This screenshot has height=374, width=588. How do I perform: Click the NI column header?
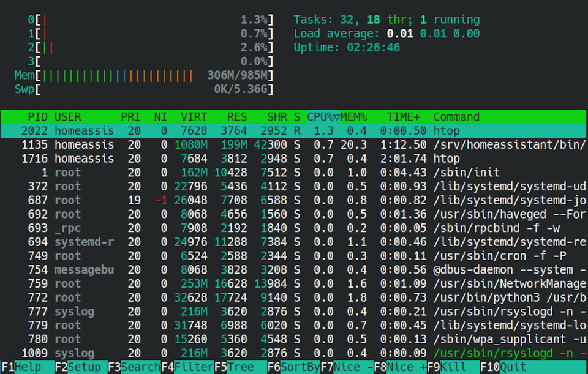(x=160, y=117)
